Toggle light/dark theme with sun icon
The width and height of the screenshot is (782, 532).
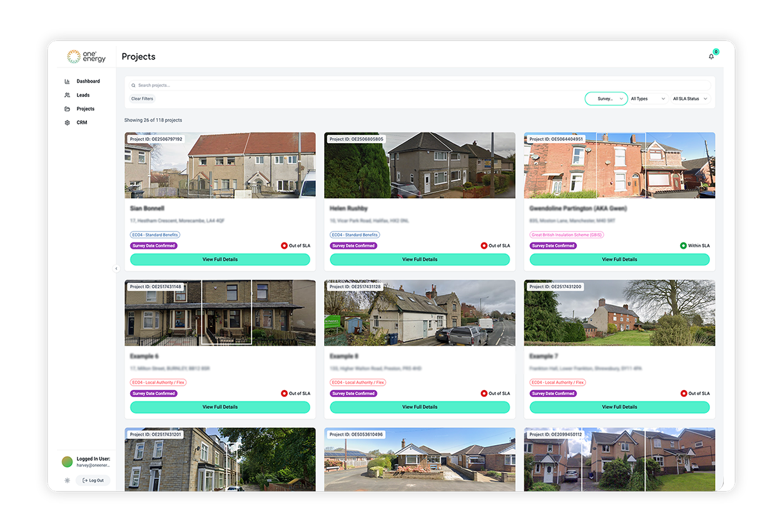pyautogui.click(x=67, y=481)
